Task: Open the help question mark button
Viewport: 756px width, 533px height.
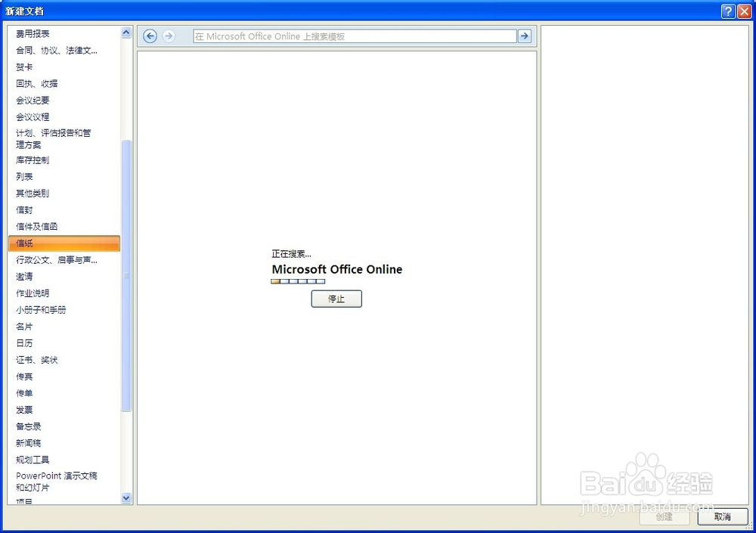Action: click(728, 11)
